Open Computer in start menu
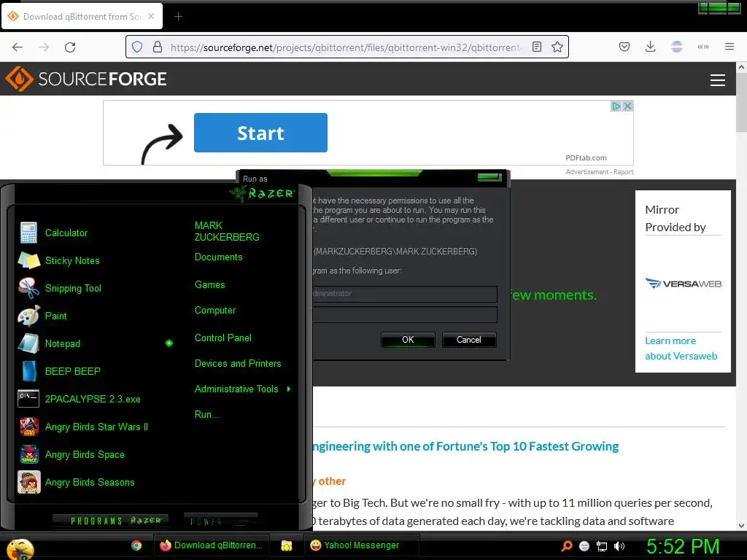Screen dimensions: 747x560 coord(215,311)
